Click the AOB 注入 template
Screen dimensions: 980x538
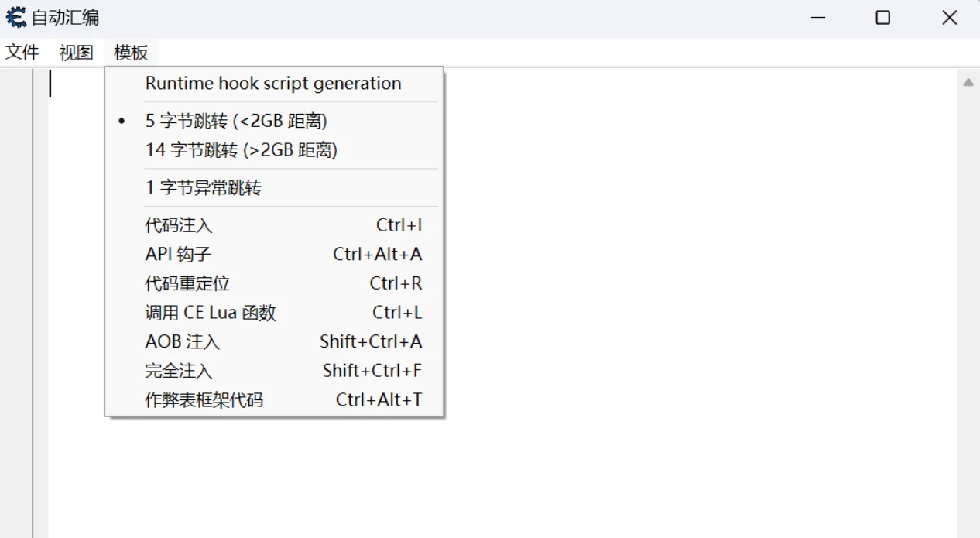(183, 341)
